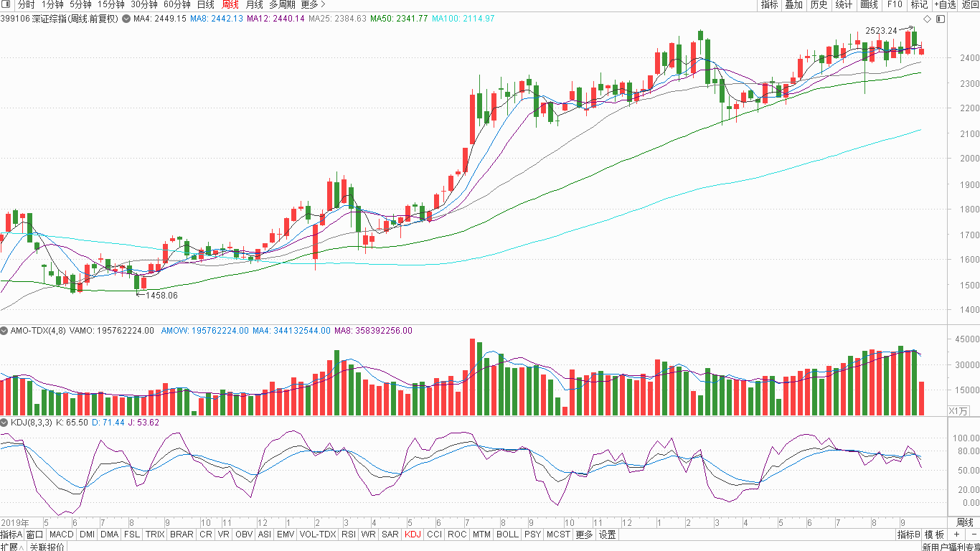Expand the 更多 periods menu
The width and height of the screenshot is (980, 551).
pyautogui.click(x=313, y=4)
